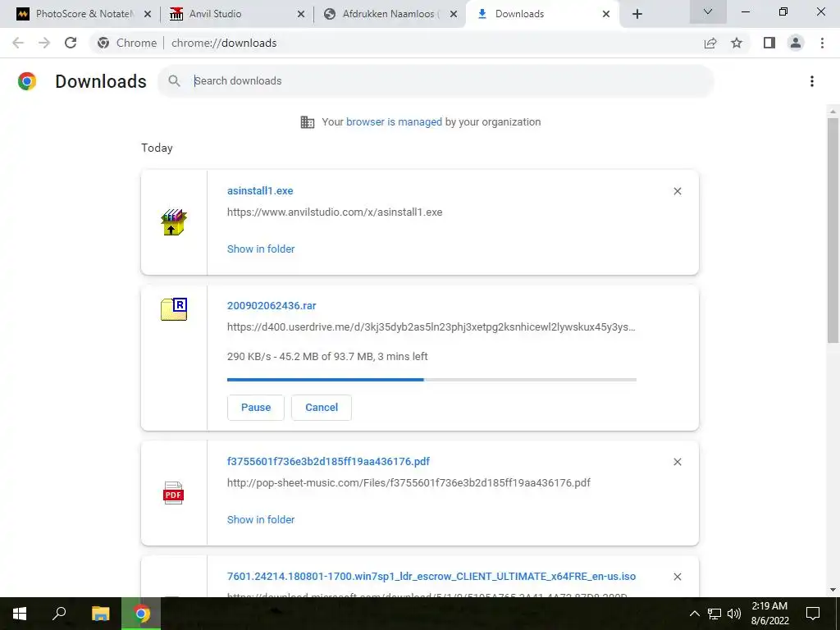This screenshot has width=840, height=630.
Task: Remove the win7sp1 ISO entry from list
Action: pos(677,577)
